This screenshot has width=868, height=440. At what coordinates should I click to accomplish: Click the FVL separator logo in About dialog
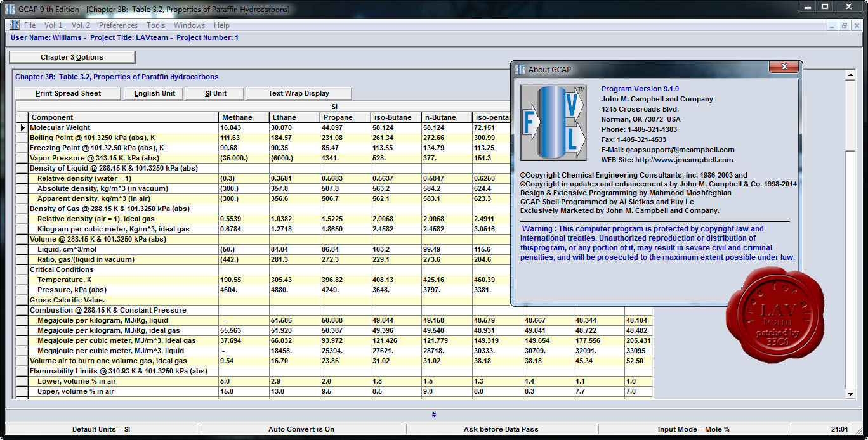[553, 122]
